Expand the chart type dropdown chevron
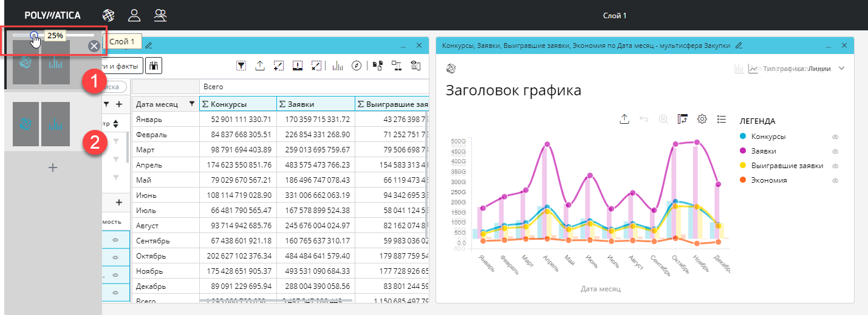The width and height of the screenshot is (868, 315). [x=841, y=69]
